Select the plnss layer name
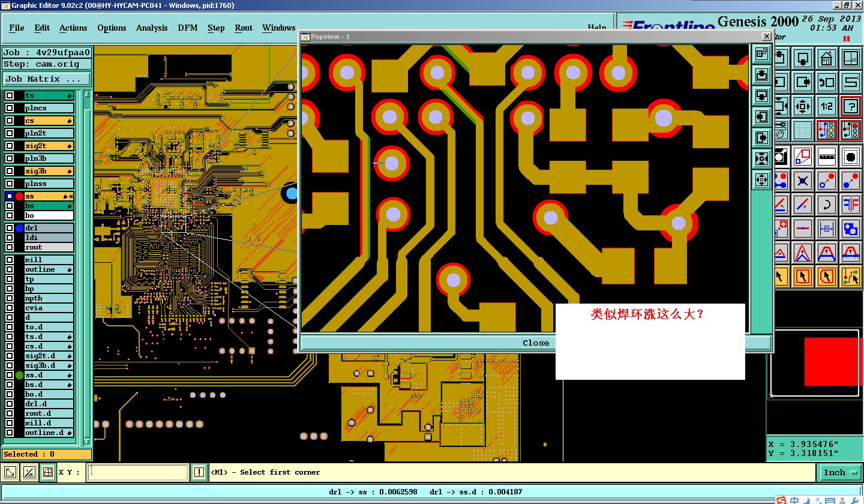Image resolution: width=864 pixels, height=504 pixels. pos(49,184)
